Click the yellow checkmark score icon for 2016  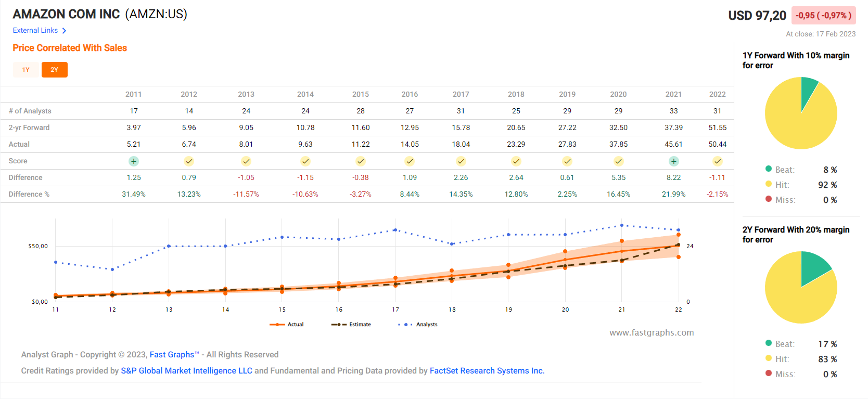[x=410, y=161]
